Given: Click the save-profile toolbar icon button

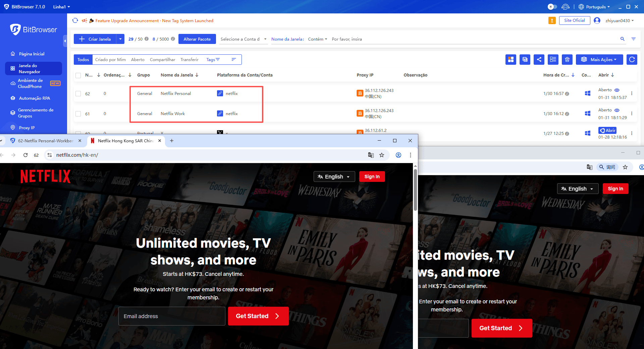Looking at the screenshot, I should [525, 59].
